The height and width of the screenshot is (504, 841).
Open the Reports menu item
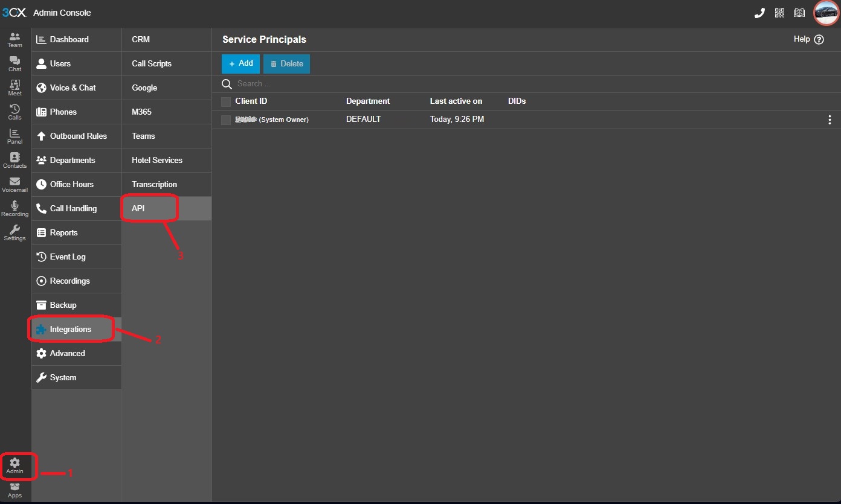pos(77,232)
